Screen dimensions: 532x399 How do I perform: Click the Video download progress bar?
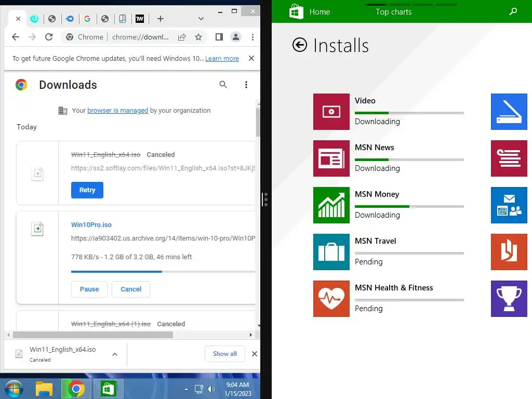tap(409, 113)
